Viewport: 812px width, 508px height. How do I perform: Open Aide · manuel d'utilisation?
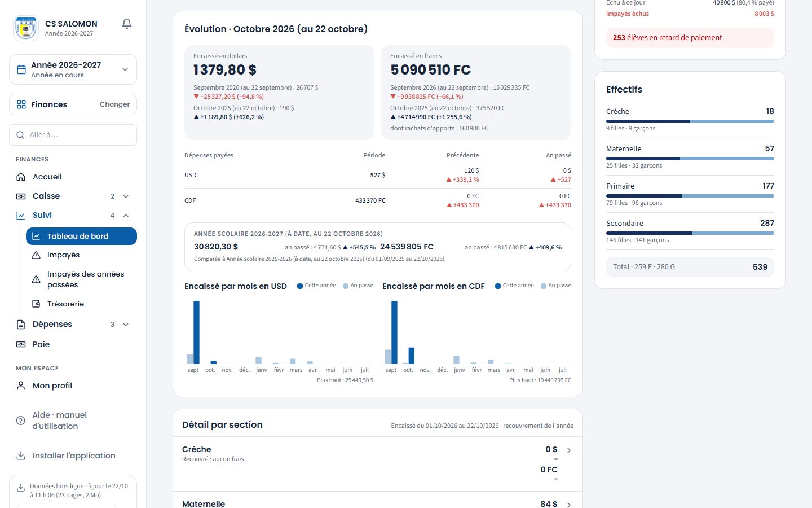pos(73,421)
